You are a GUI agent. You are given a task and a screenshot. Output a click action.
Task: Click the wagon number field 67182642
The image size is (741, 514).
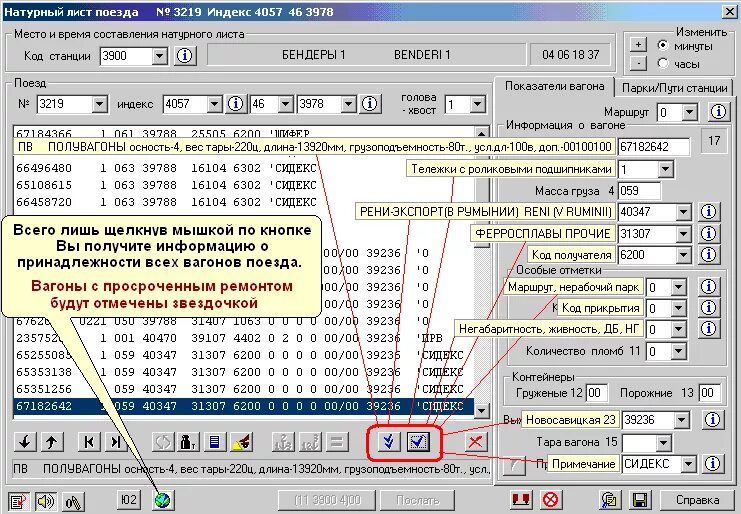pos(654,146)
